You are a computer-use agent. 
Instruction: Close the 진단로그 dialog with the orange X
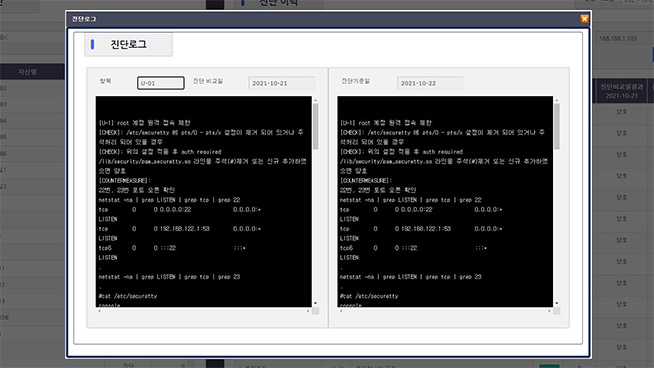(584, 19)
